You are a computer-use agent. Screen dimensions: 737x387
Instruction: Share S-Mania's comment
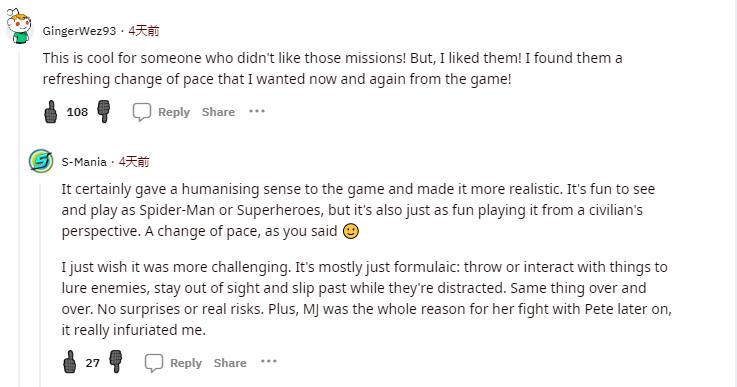tap(230, 363)
